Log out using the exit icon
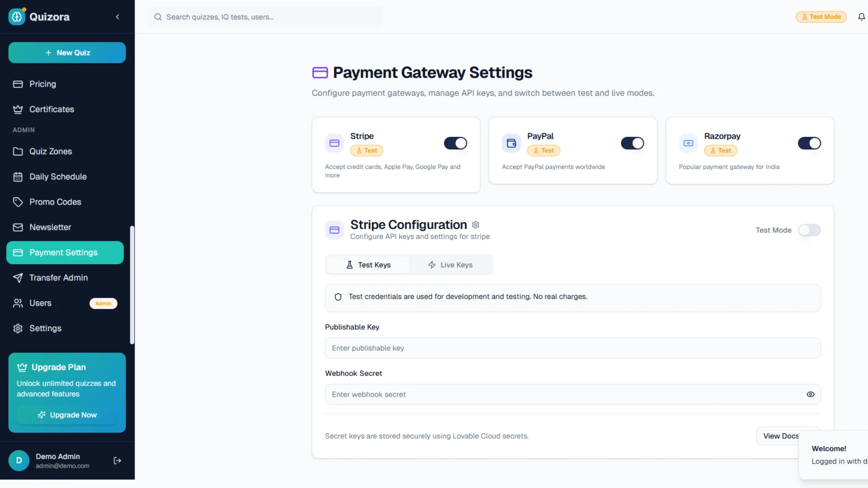This screenshot has width=868, height=488. [118, 460]
